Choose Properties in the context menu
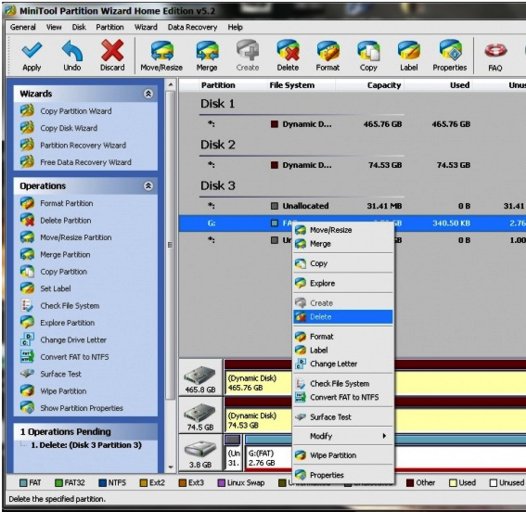This screenshot has height=512, width=526. coord(343,475)
